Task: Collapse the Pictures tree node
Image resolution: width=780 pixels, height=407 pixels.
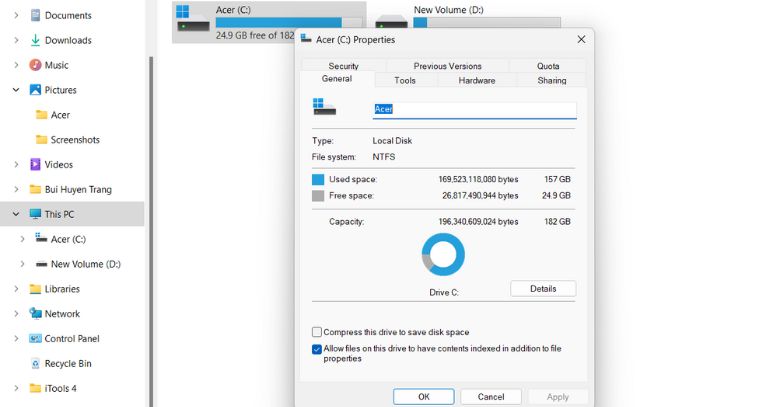Action: coord(16,90)
